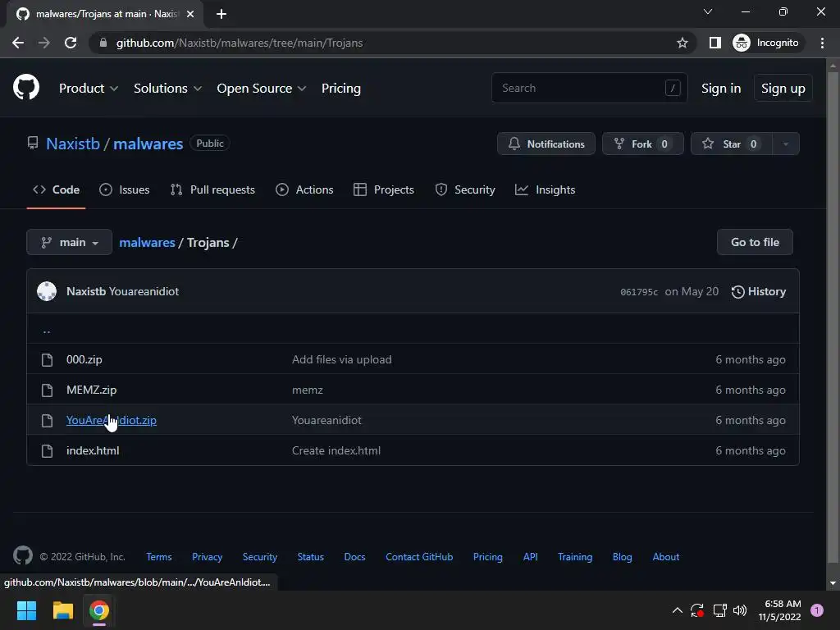The height and width of the screenshot is (630, 840).
Task: Click the sync tray icon with red dot
Action: [x=697, y=610]
